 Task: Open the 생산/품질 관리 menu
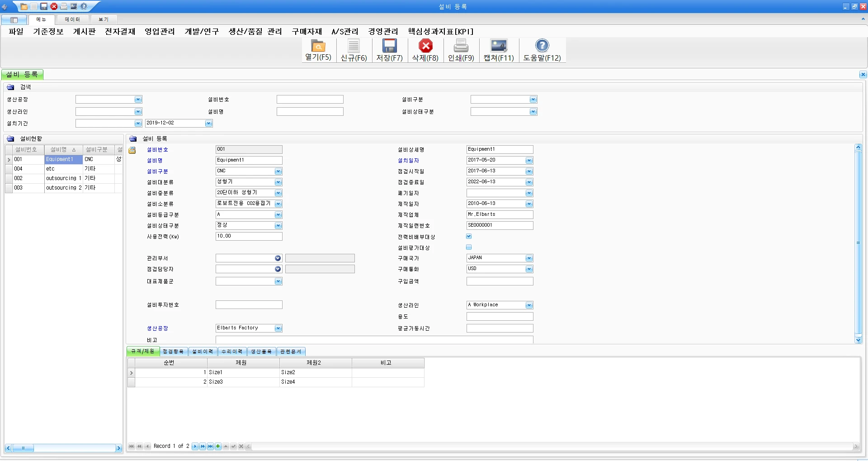(255, 32)
